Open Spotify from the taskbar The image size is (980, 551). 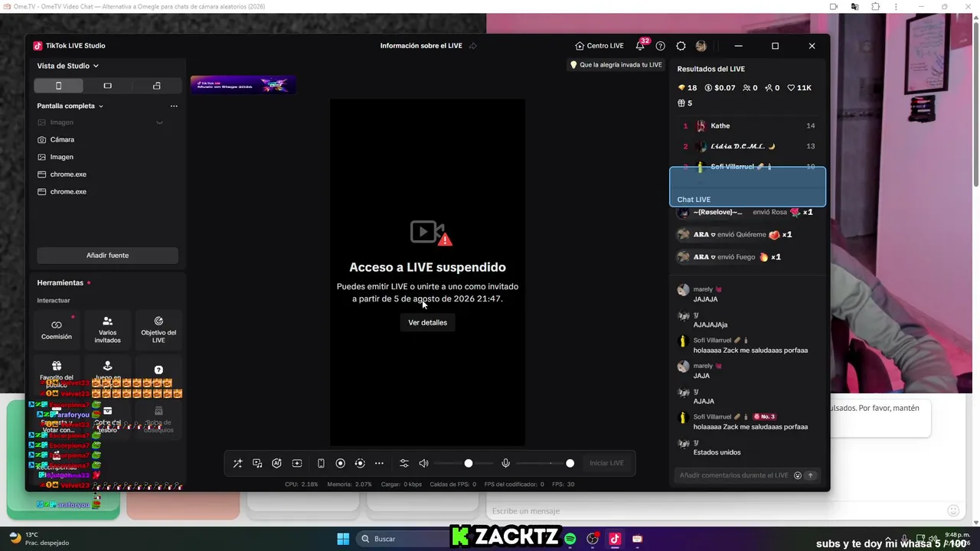570,539
